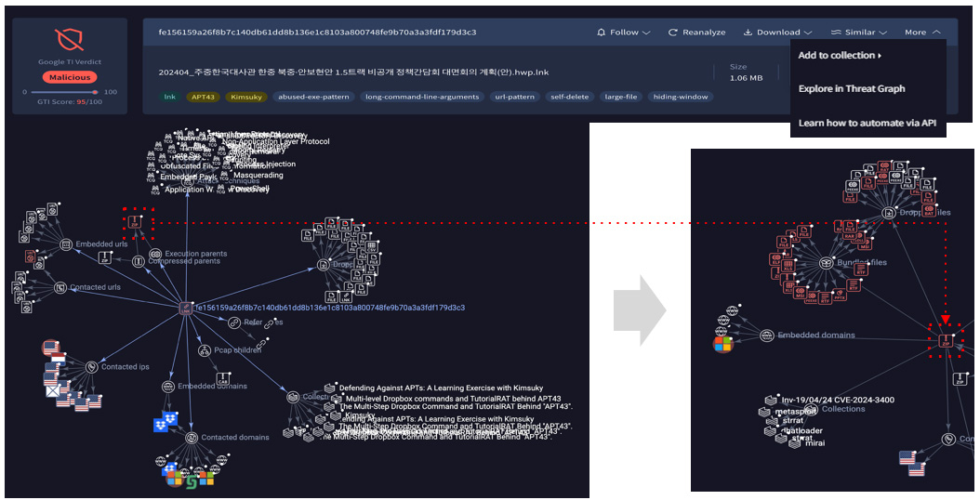
Task: Select the PPTX file node
Action: tap(840, 295)
